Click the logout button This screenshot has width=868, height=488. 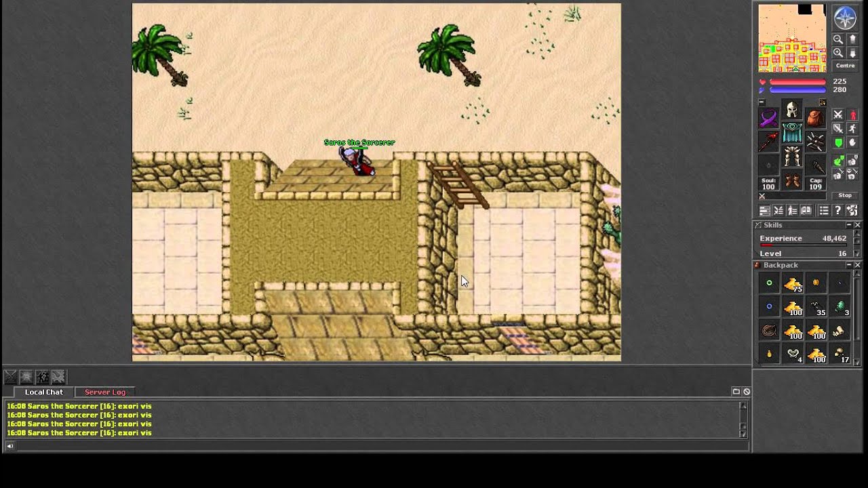pyautogui.click(x=852, y=211)
